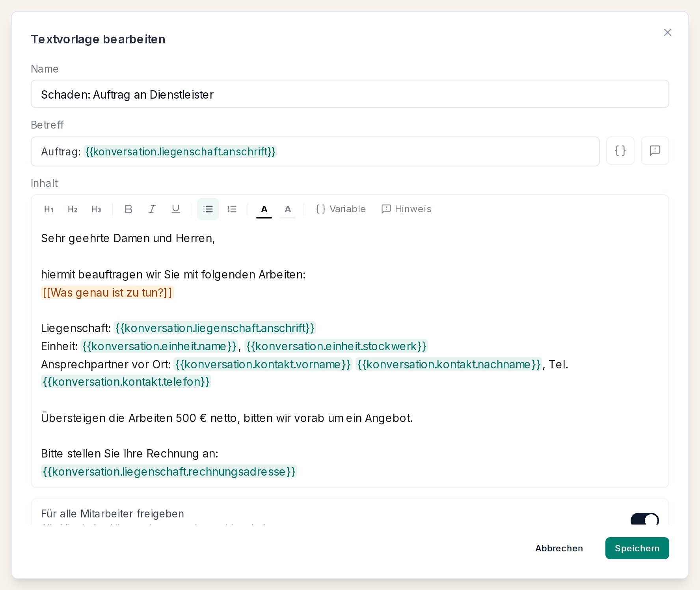700x590 pixels.
Task: Click the {{konversation.kontakt.nachname}} variable
Action: tap(449, 364)
